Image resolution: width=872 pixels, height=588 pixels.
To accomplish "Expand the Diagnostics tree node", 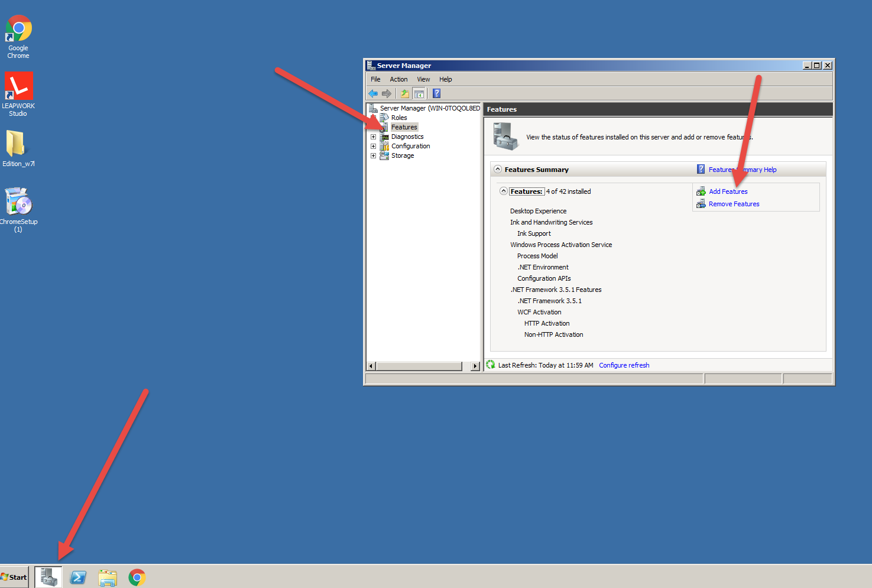I will coord(373,137).
